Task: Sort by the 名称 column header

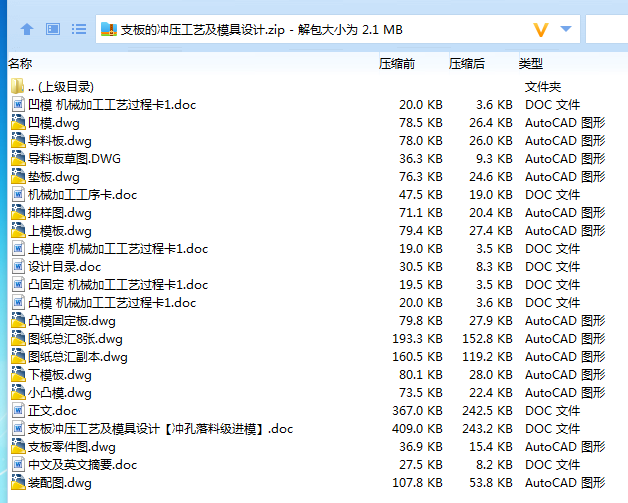Action: (x=20, y=63)
